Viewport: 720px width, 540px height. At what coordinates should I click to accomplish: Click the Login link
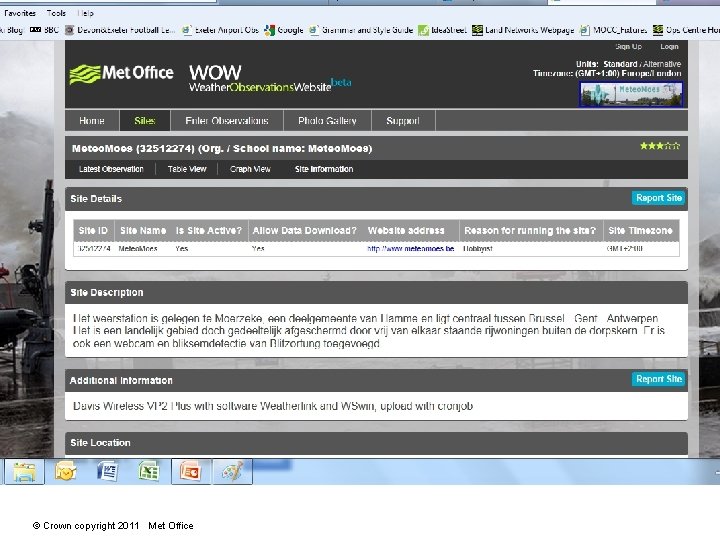(x=669, y=46)
